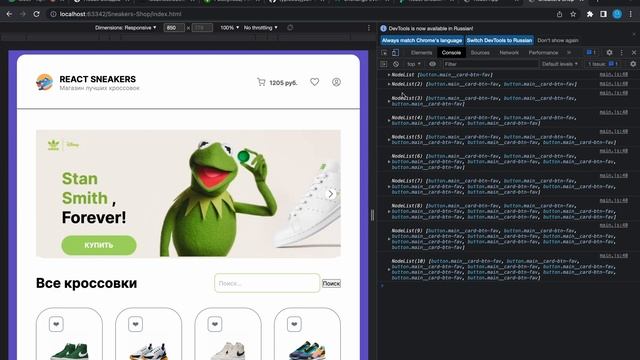Share this page from the address bar
Image resolution: width=640 pixels, height=360 pixels.
pyautogui.click(x=559, y=14)
